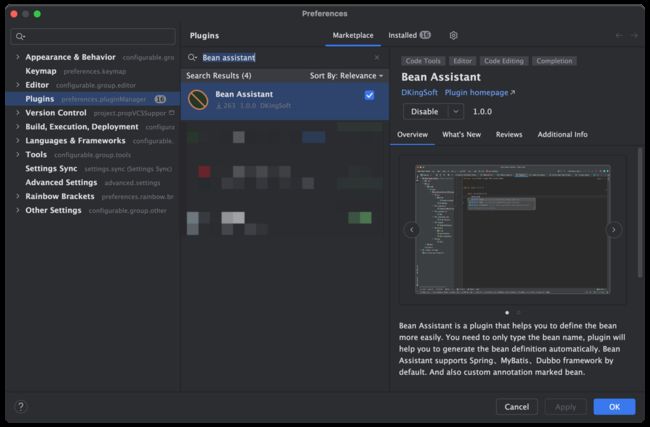Expand Version Control settings

click(x=17, y=112)
